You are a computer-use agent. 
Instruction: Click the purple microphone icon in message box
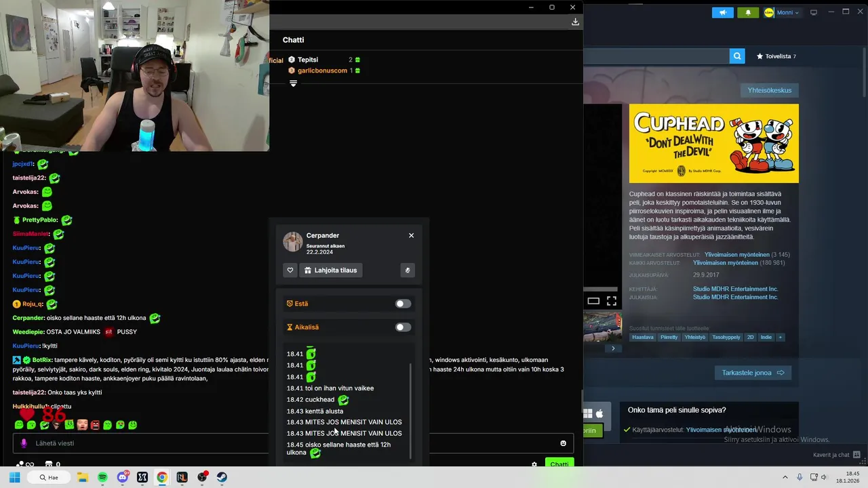[24, 443]
